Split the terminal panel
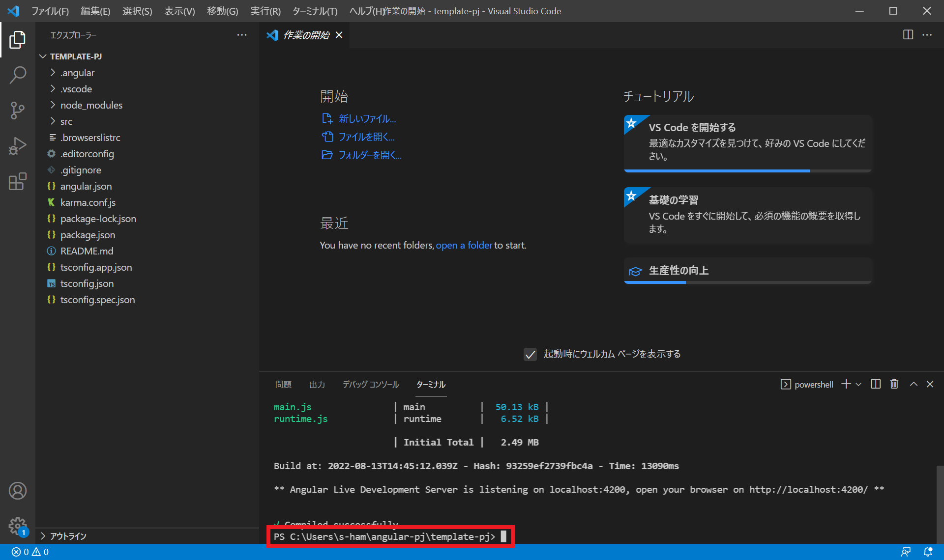 tap(876, 384)
